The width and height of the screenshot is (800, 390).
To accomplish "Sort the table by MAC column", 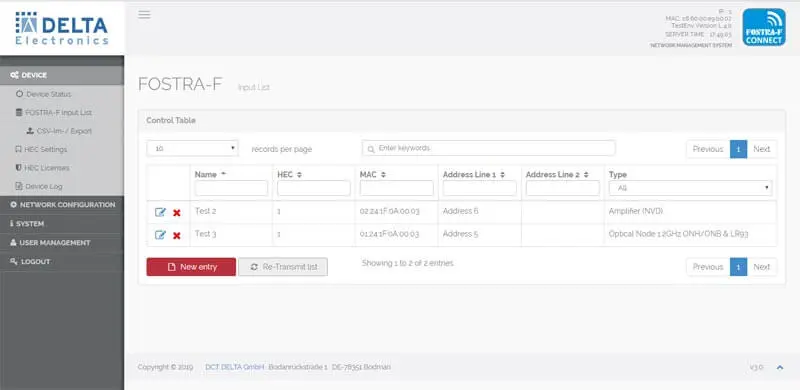I will [372, 175].
